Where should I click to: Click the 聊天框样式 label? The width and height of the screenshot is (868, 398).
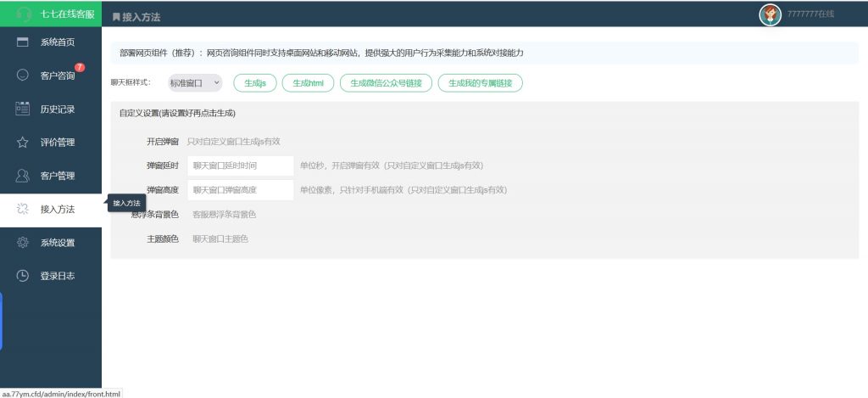pos(131,82)
